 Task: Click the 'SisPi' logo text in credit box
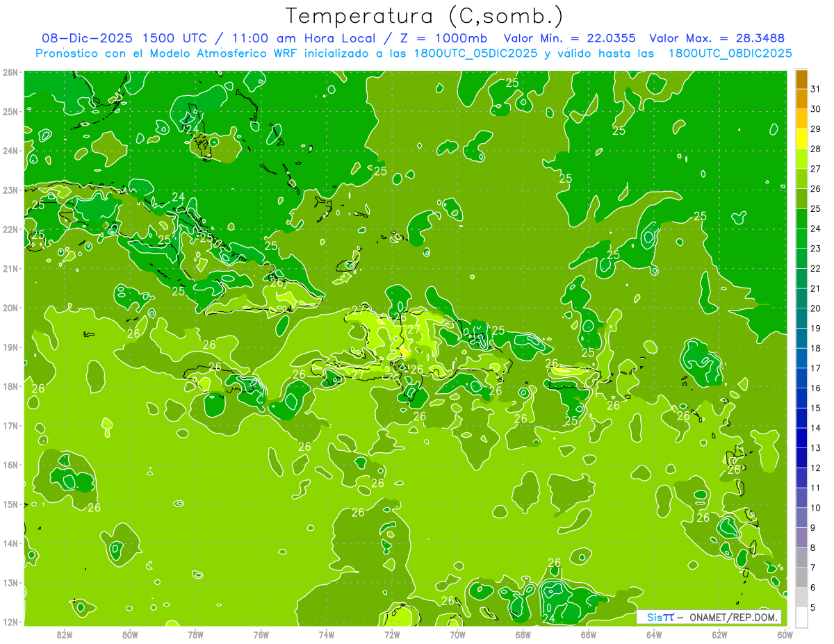pos(660,617)
